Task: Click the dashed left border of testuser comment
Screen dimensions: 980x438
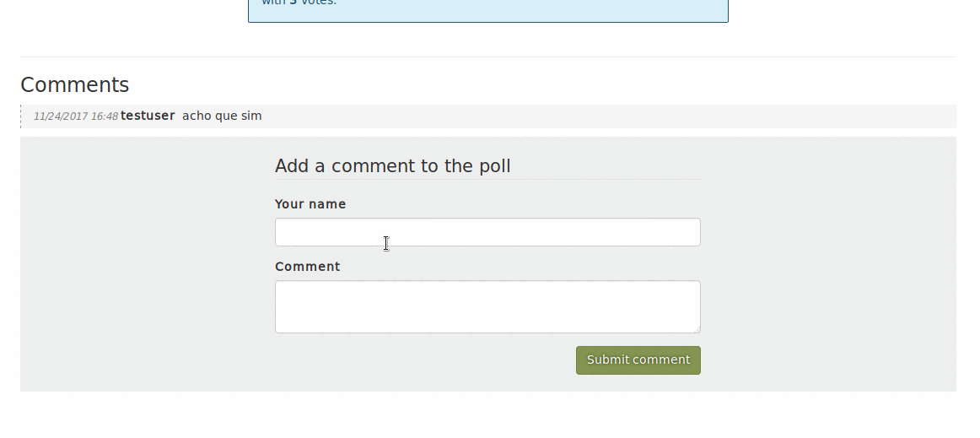Action: coord(21,116)
